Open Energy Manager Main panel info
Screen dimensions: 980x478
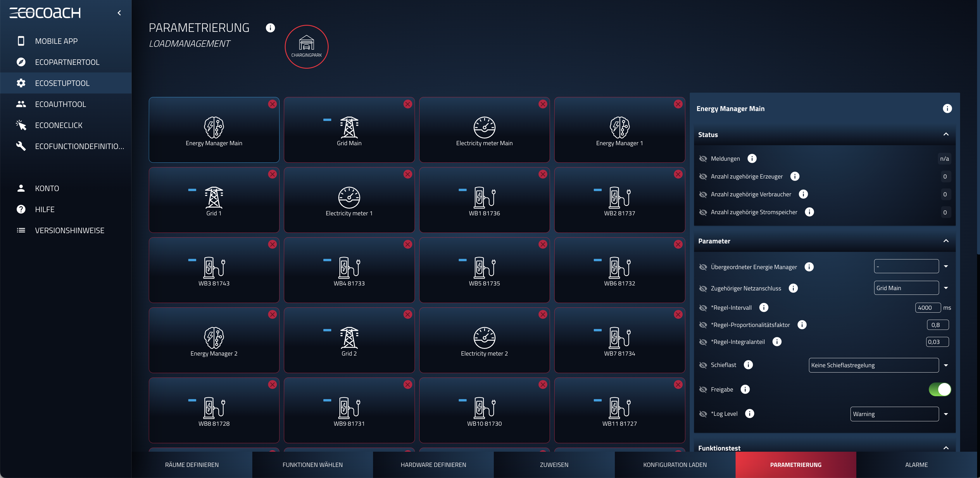[947, 109]
